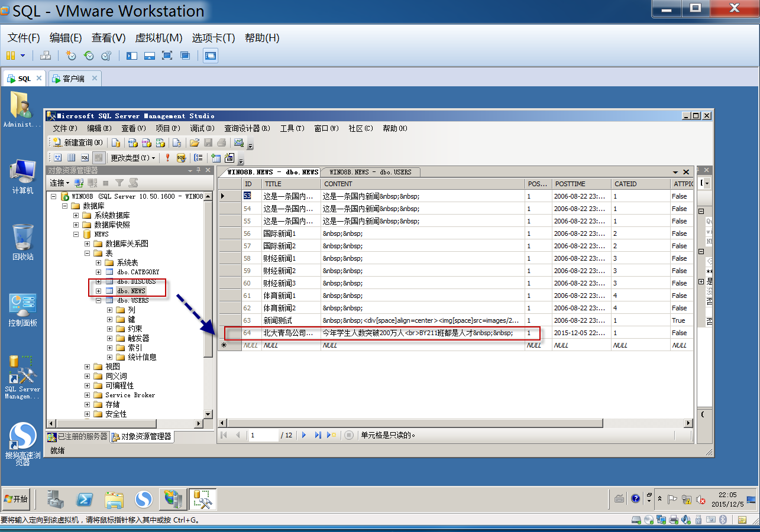Expand the 数据库关系图 node
The height and width of the screenshot is (532, 760).
click(88, 244)
